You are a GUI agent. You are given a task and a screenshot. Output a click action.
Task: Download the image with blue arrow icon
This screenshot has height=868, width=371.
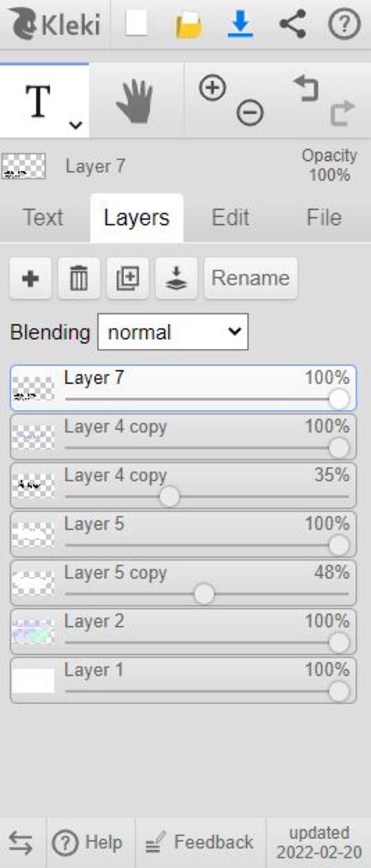[240, 24]
